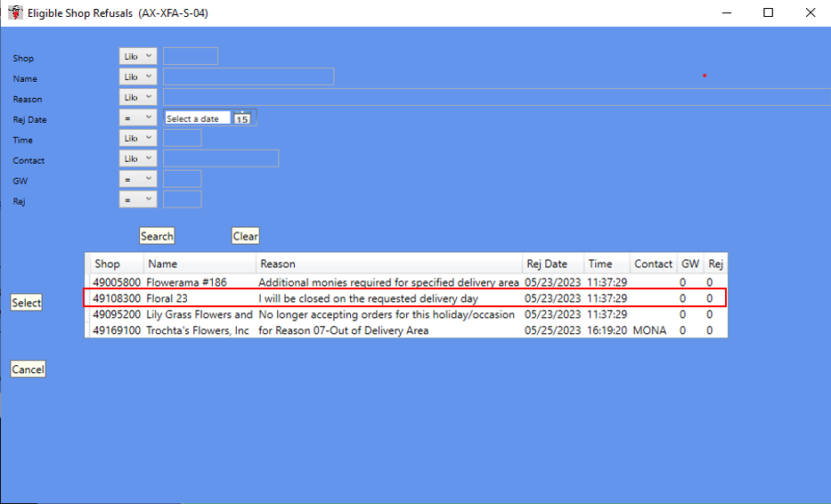Focus the Time filter input field

(183, 138)
